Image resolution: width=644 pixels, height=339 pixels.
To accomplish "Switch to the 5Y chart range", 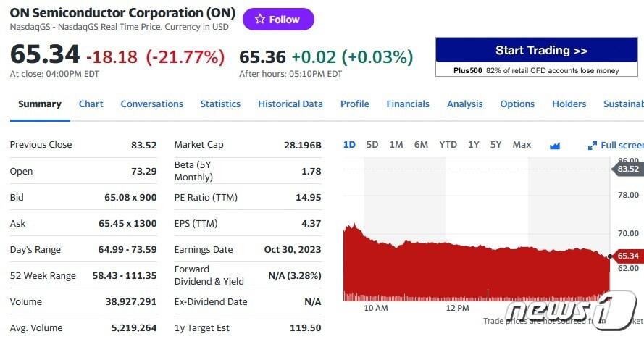I will coord(495,145).
